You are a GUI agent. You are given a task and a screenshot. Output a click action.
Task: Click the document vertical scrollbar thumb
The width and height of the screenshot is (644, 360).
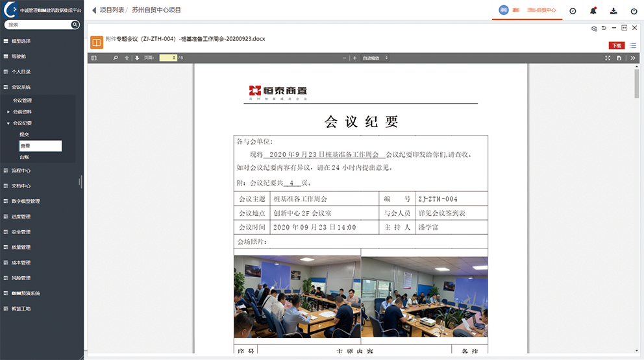(636, 83)
